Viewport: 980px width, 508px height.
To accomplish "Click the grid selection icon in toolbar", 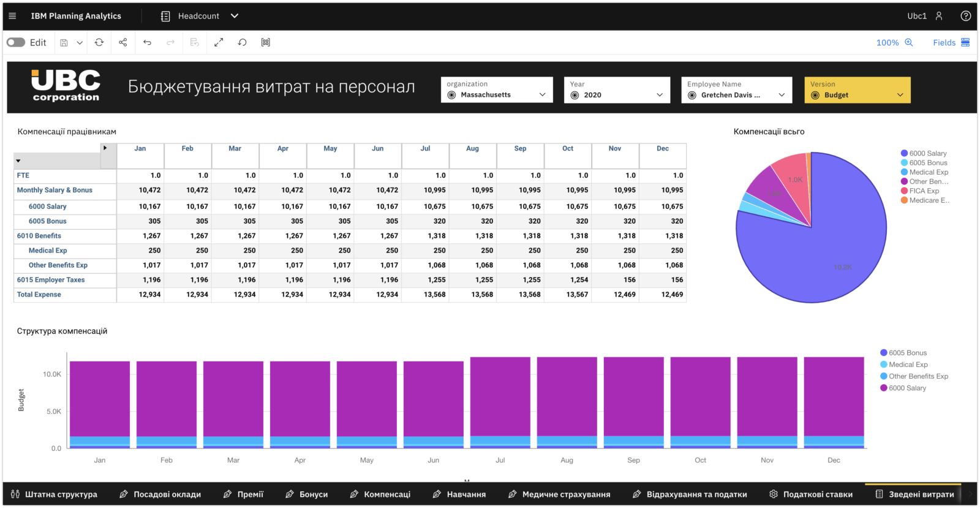I will point(266,42).
